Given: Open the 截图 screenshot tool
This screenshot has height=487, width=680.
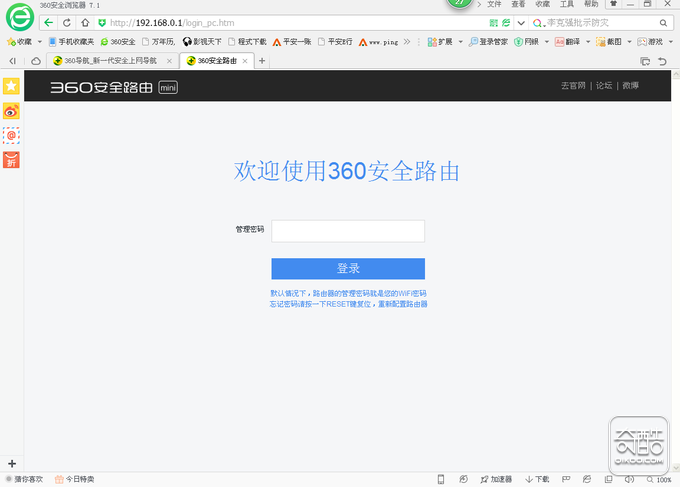Looking at the screenshot, I should (609, 42).
